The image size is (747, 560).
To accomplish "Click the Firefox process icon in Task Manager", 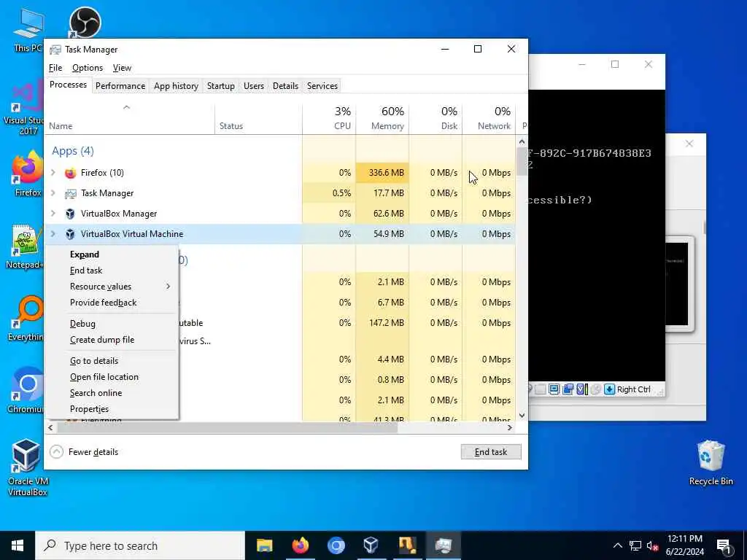I will click(71, 173).
